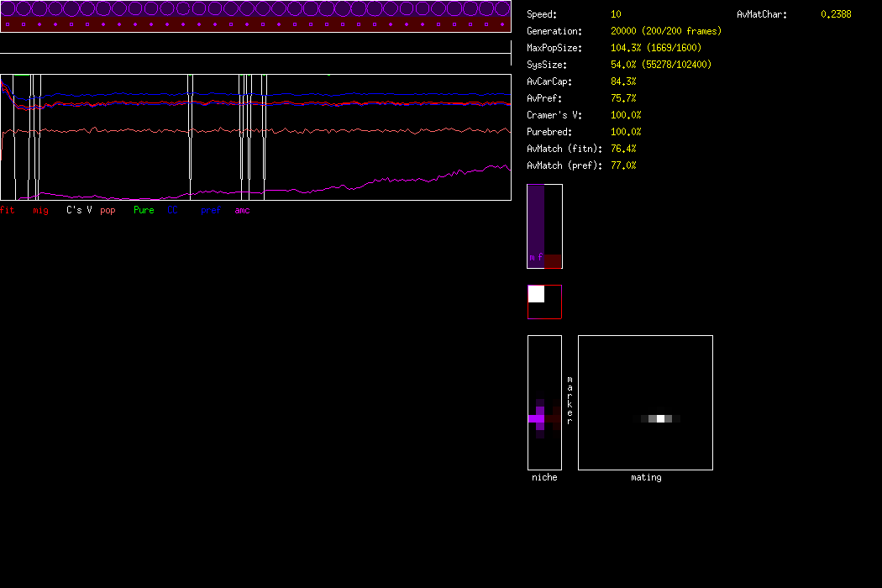Select the blue 'CC' legend label
This screenshot has height=588, width=882.
pyautogui.click(x=173, y=210)
